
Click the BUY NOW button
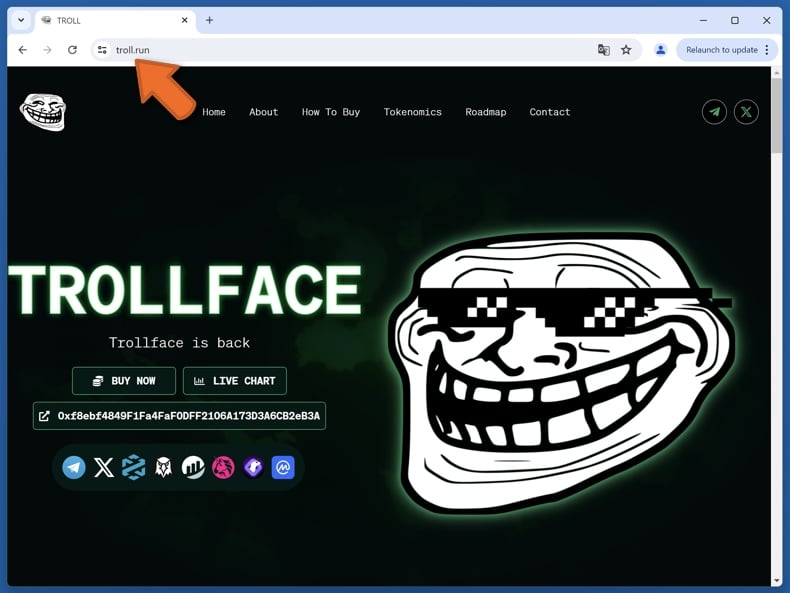[124, 381]
